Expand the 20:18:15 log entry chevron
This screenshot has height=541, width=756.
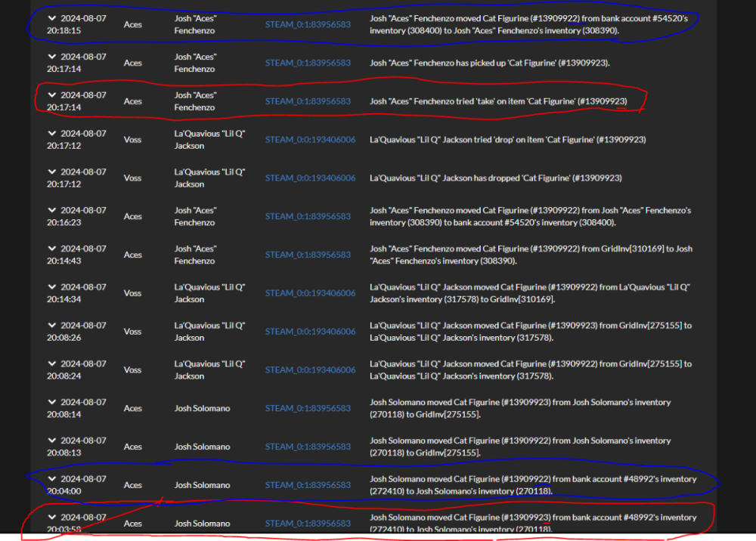(51, 18)
